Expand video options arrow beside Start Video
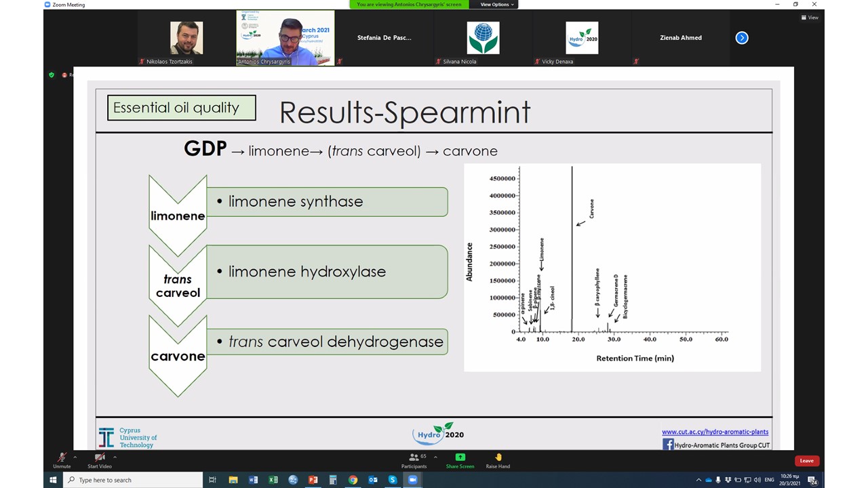Viewport: 868px width, 488px height. click(115, 456)
